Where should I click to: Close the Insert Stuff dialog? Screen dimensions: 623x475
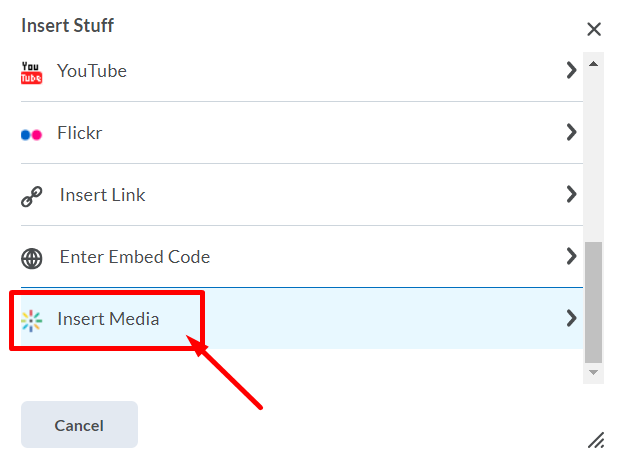click(594, 29)
